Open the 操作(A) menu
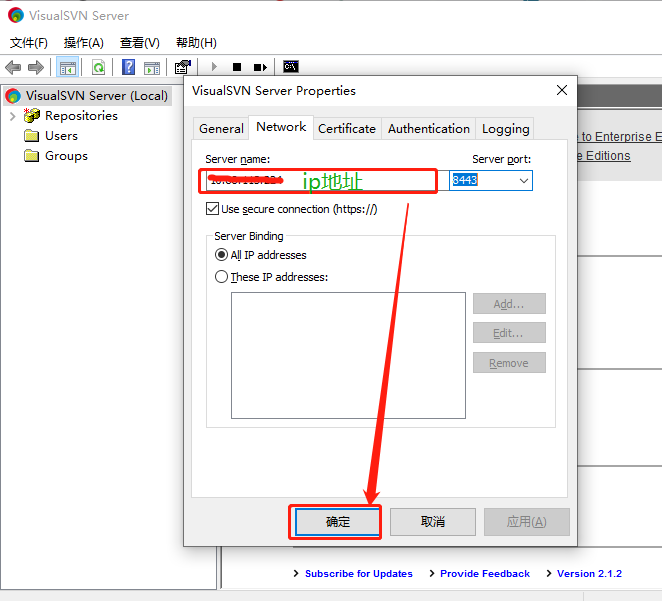 click(x=84, y=43)
